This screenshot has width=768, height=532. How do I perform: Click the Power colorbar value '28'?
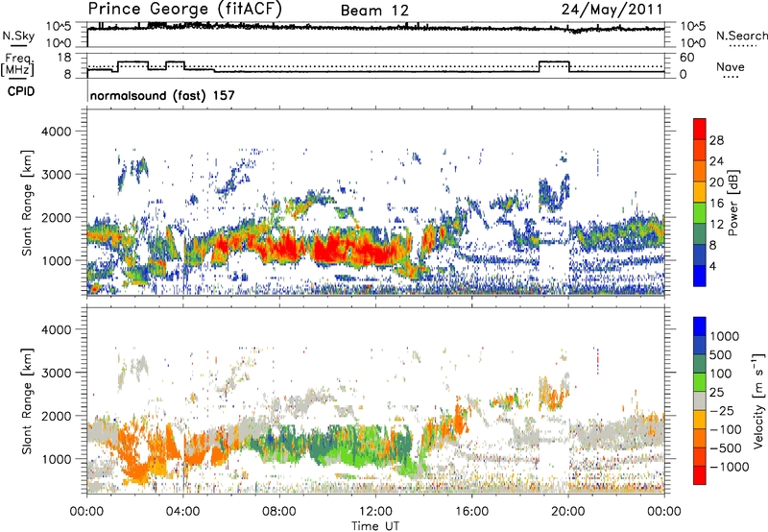click(x=716, y=140)
